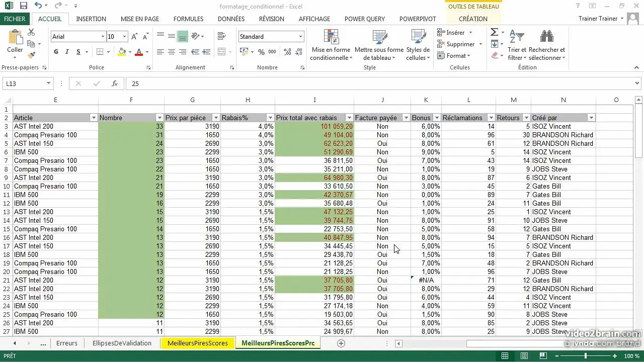
Task: Save the workbook from the quick access toolbar
Action: [24, 6]
